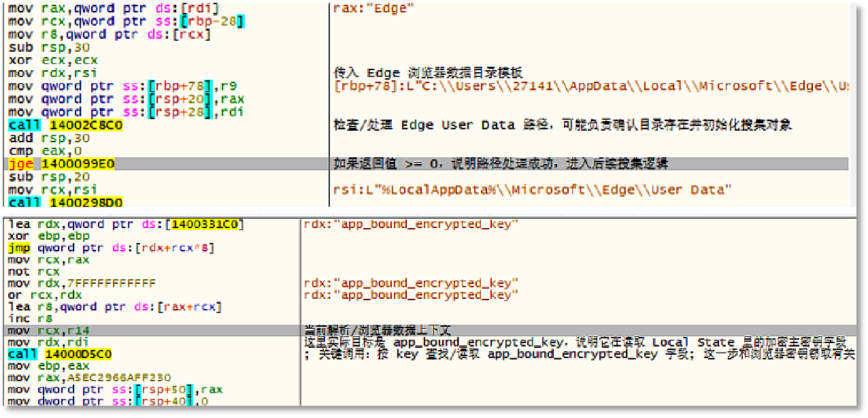Select instruction 'lea r8,qword ptr ds:[rax+rcx]'
The width and height of the screenshot is (868, 418).
point(116,306)
